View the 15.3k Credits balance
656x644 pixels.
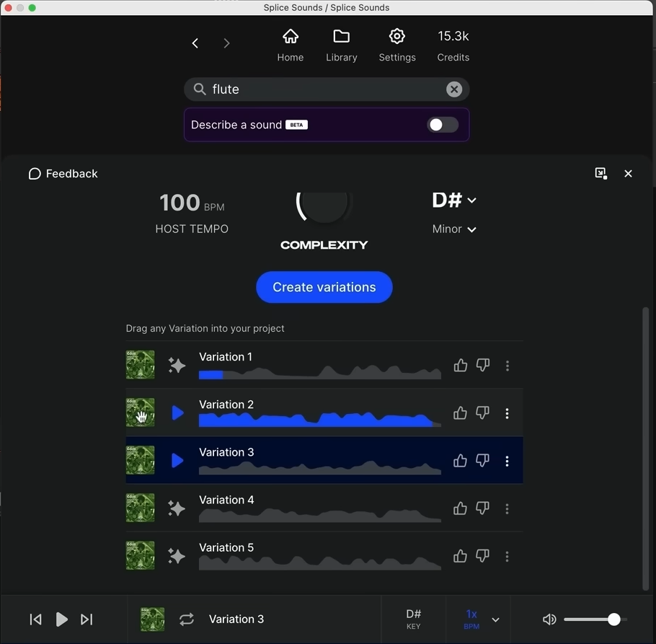point(453,45)
